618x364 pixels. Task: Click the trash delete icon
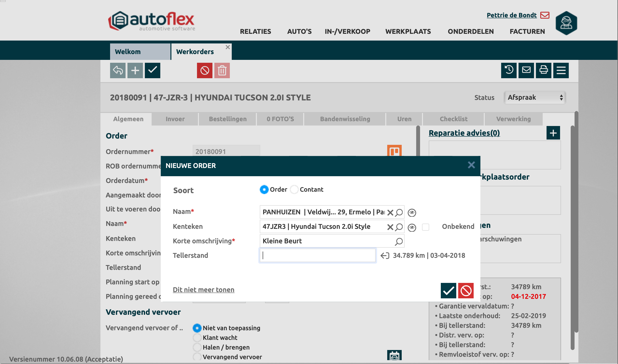(222, 70)
